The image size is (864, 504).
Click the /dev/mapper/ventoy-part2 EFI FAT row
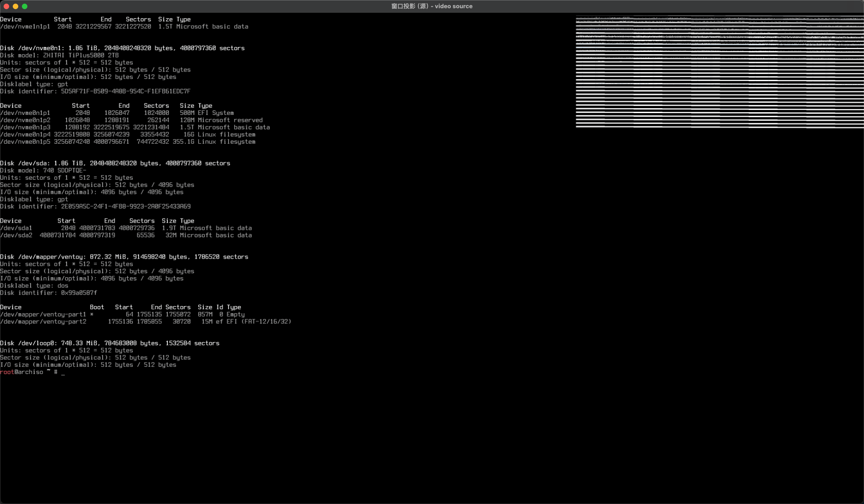click(x=146, y=322)
